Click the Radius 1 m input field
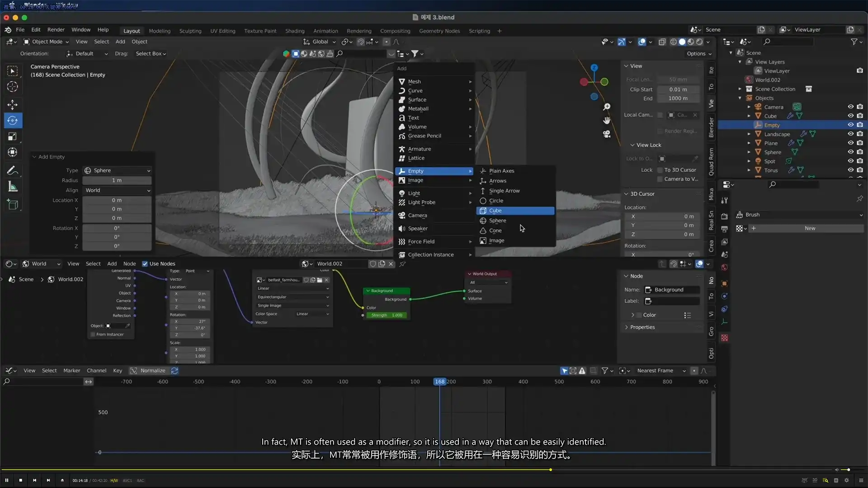 tap(117, 180)
